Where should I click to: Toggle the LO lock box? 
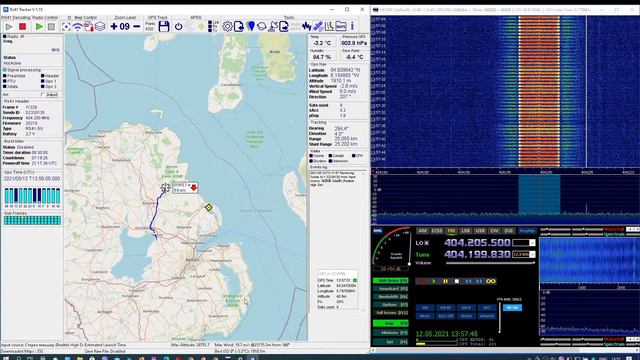point(427,243)
